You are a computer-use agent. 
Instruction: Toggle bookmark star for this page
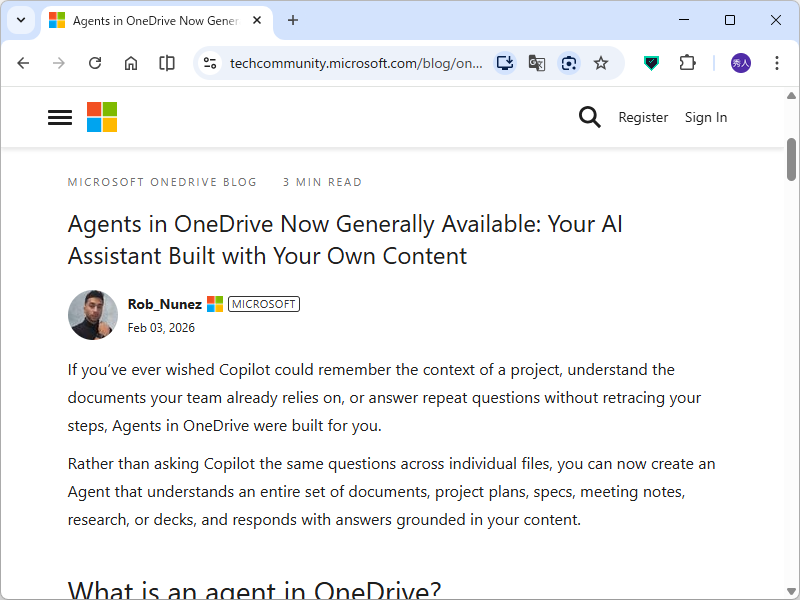[601, 62]
